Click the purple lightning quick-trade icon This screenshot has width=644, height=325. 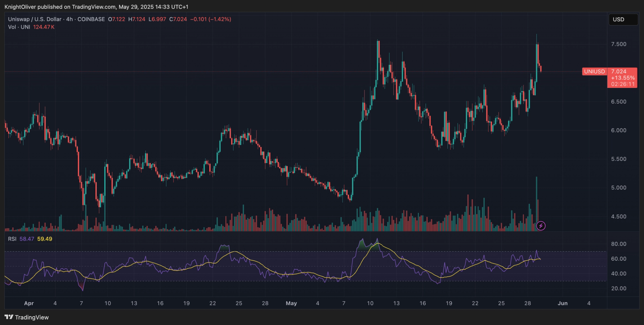pyautogui.click(x=542, y=226)
